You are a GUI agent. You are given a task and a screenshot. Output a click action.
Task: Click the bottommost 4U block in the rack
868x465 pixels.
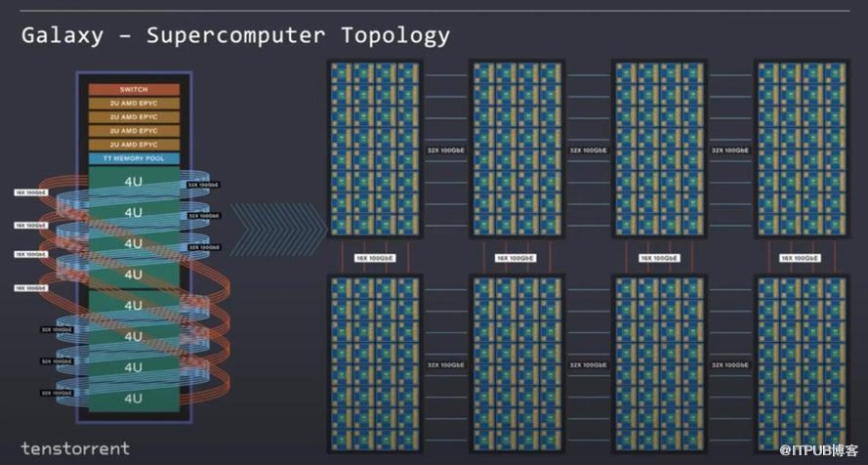click(x=134, y=398)
